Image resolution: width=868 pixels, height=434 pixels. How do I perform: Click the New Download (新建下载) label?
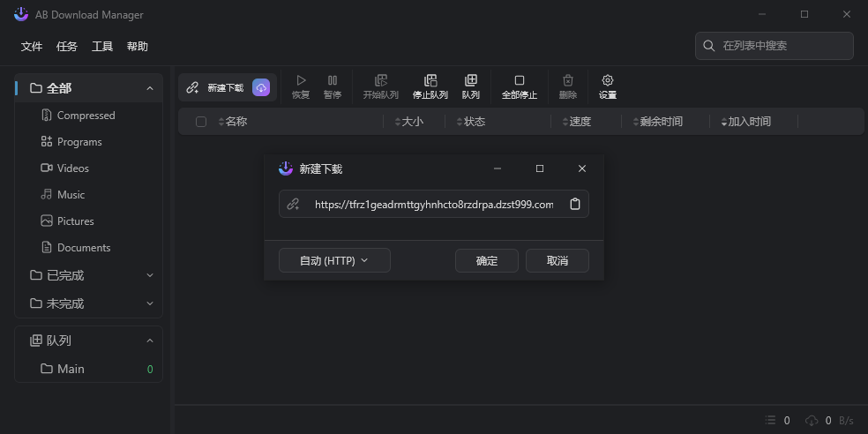[x=225, y=88]
